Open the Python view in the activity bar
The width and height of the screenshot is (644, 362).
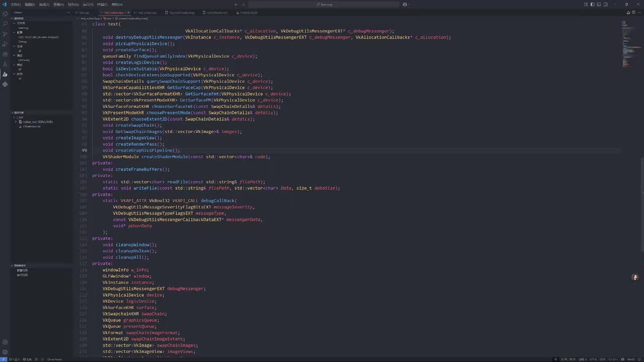[x=5, y=84]
